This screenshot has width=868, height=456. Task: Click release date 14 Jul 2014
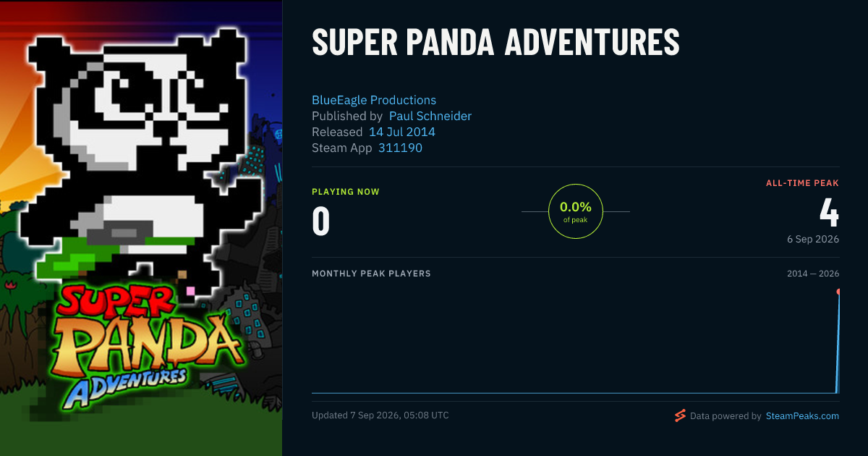[402, 132]
